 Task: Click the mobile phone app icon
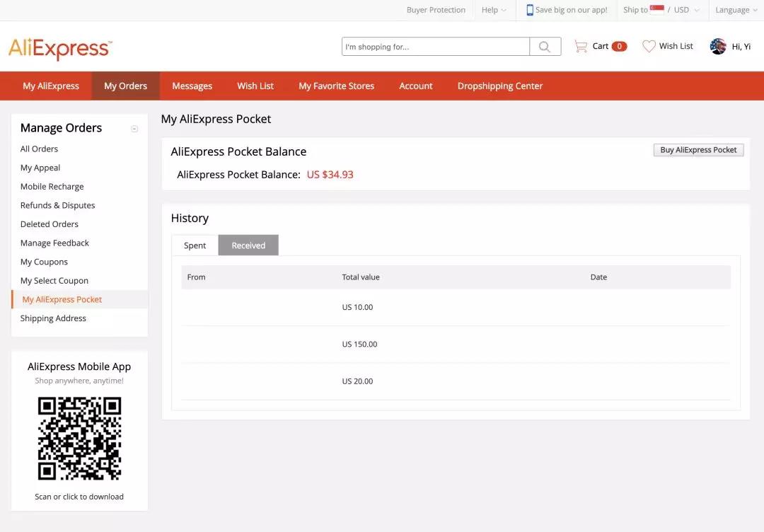coord(530,10)
